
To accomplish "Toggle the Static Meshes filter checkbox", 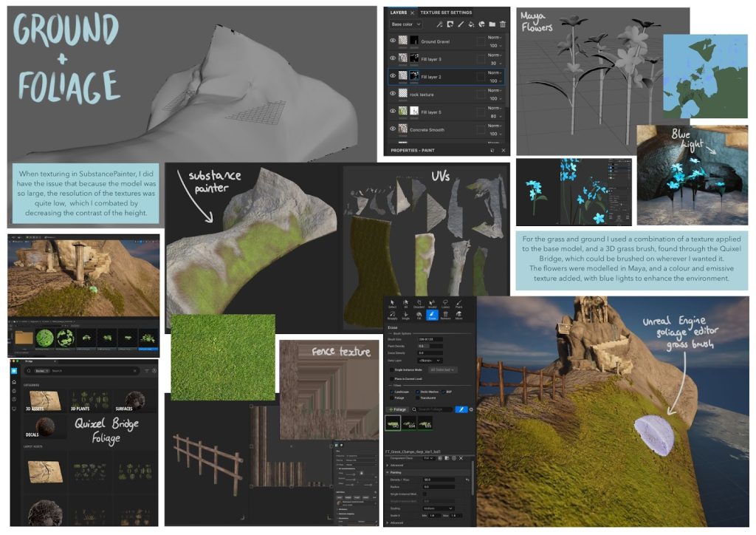I will 417,392.
